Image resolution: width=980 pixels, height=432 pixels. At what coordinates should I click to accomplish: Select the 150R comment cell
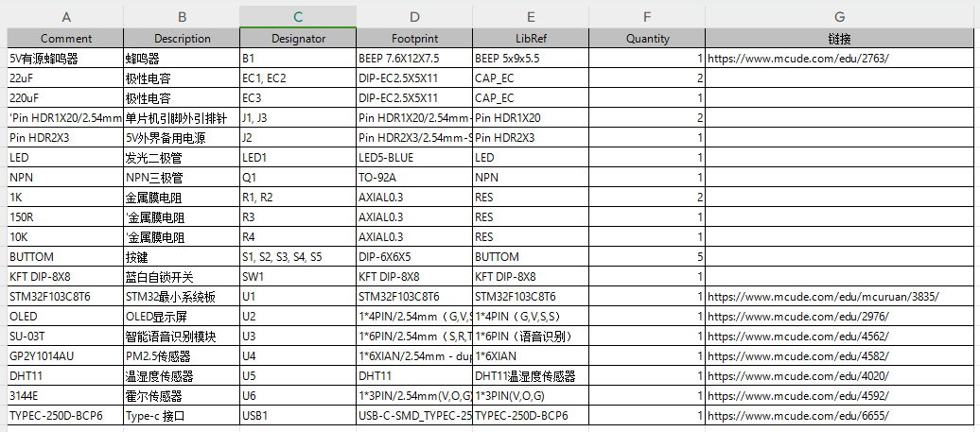(x=65, y=217)
